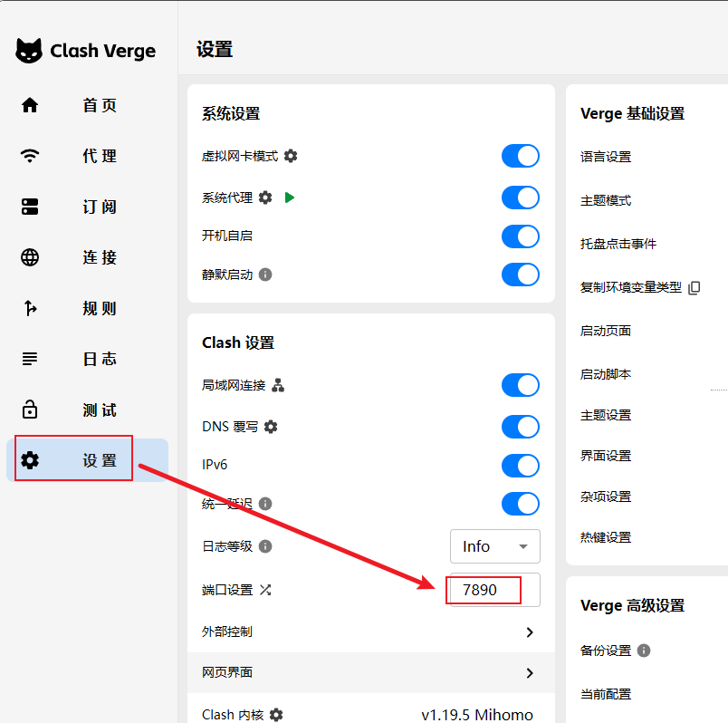The height and width of the screenshot is (723, 728).
Task: Open the 备份设置 option
Action: (606, 651)
